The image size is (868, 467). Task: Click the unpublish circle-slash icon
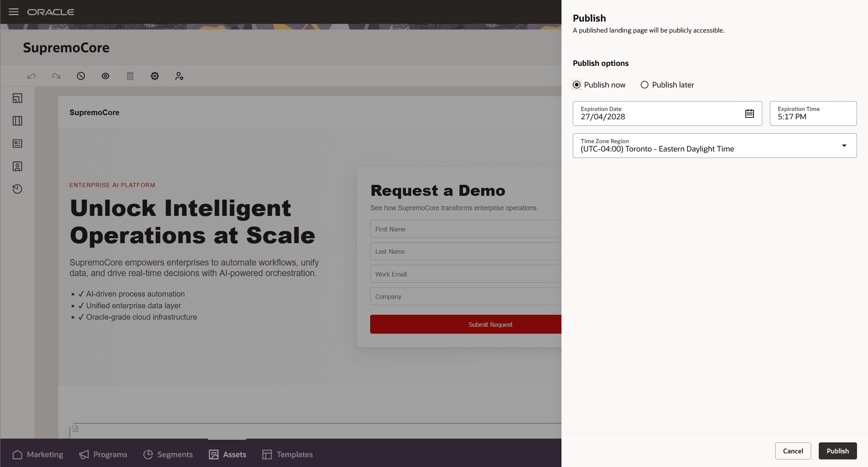[81, 76]
